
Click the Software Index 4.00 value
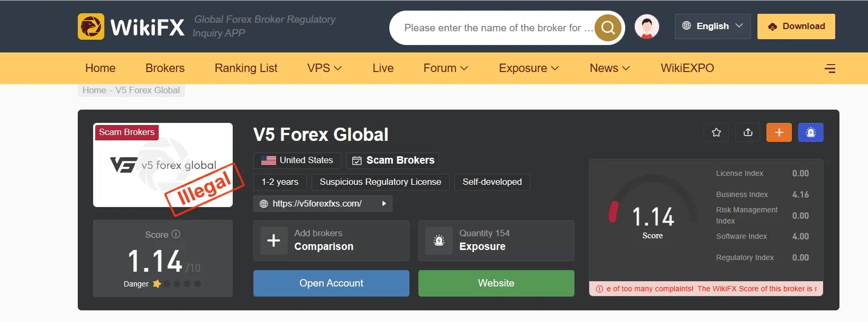point(800,236)
